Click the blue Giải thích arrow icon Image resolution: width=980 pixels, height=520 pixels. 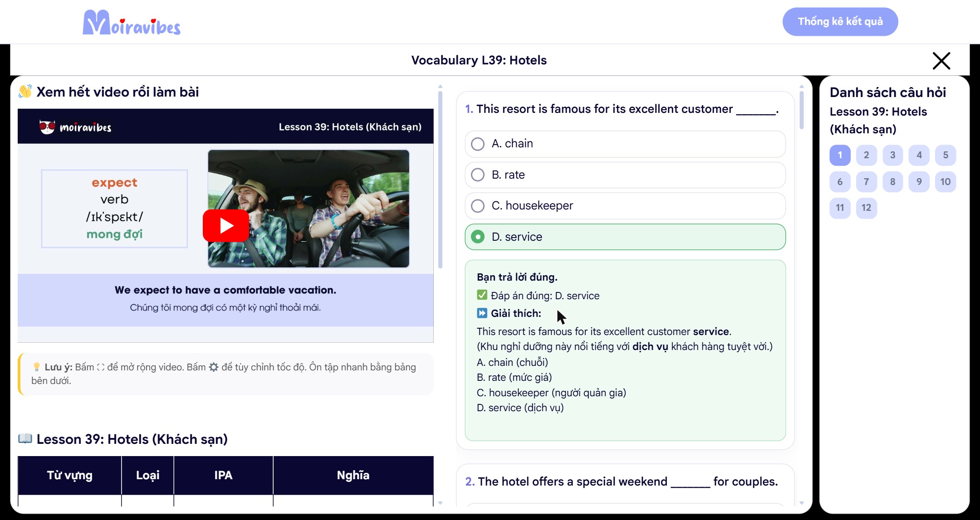(482, 313)
